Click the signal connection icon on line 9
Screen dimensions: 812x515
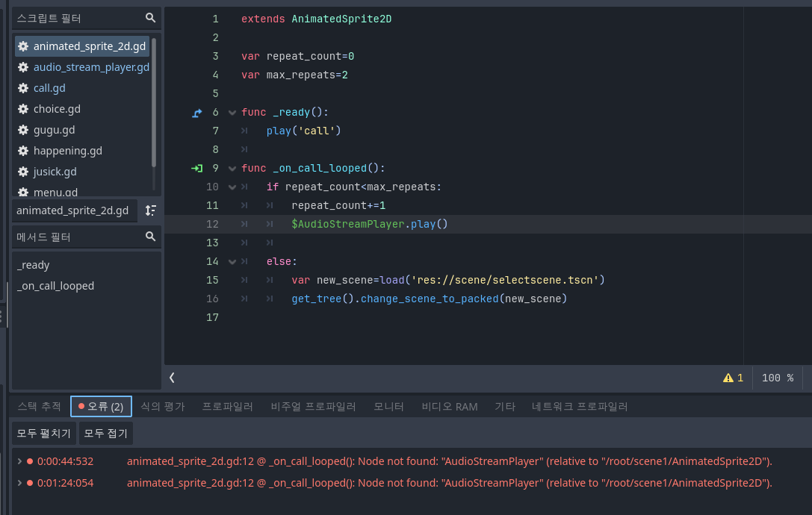(196, 168)
